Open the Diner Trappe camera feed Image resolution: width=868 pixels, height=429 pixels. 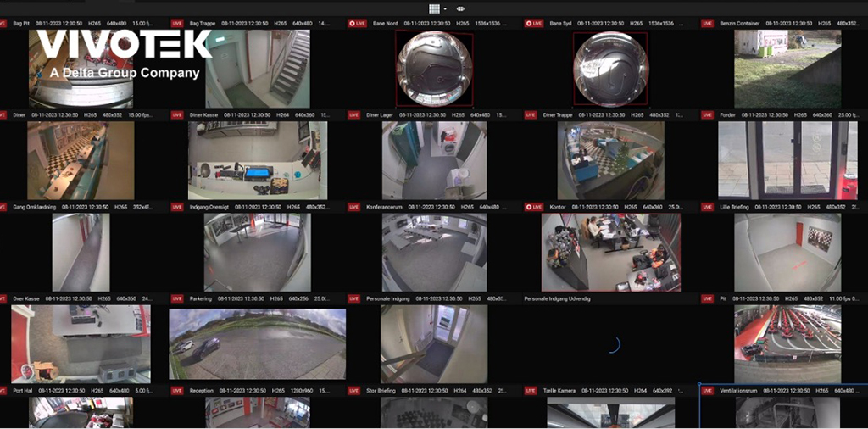(x=610, y=160)
